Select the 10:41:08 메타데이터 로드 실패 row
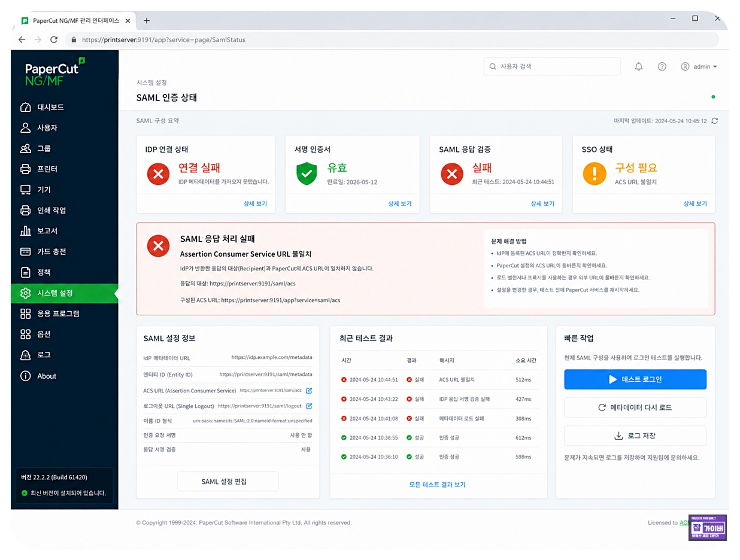This screenshot has width=740, height=560. click(439, 418)
